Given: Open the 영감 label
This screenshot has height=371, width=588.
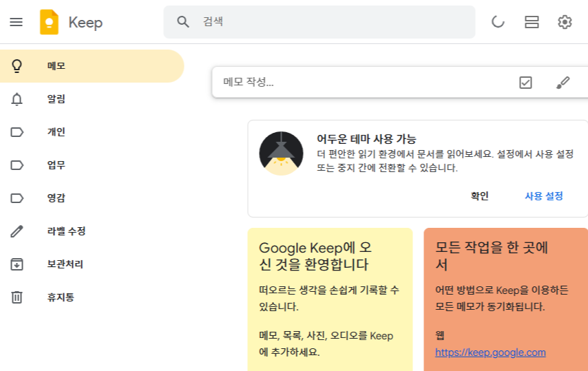Looking at the screenshot, I should point(92,198).
